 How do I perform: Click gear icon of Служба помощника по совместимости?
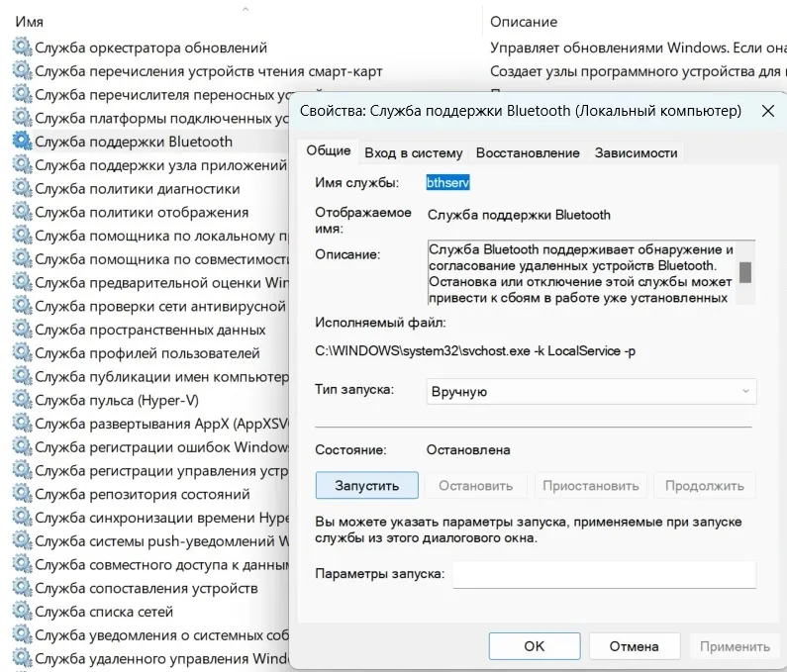click(x=22, y=258)
